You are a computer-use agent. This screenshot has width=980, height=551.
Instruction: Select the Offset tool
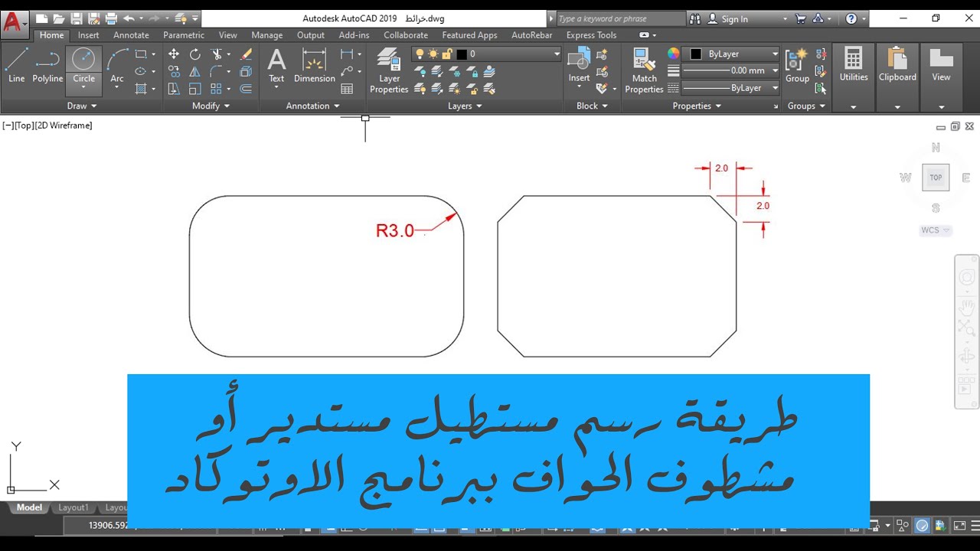(246, 89)
